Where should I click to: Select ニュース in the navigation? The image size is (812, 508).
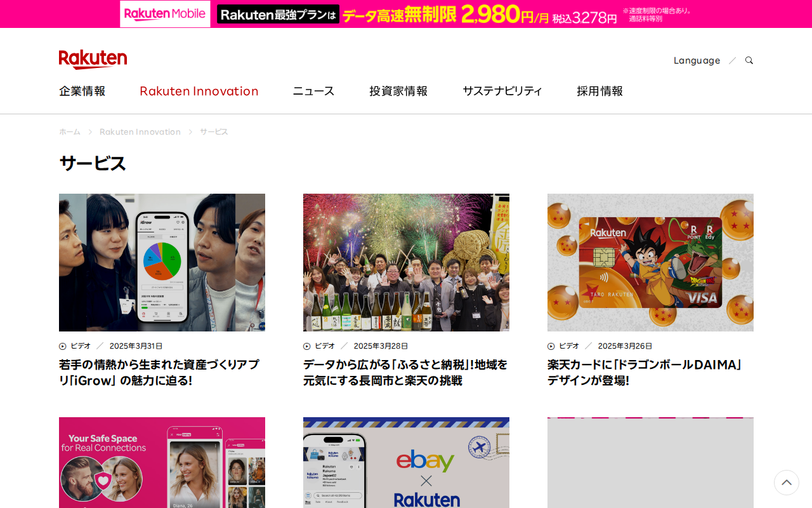[313, 90]
